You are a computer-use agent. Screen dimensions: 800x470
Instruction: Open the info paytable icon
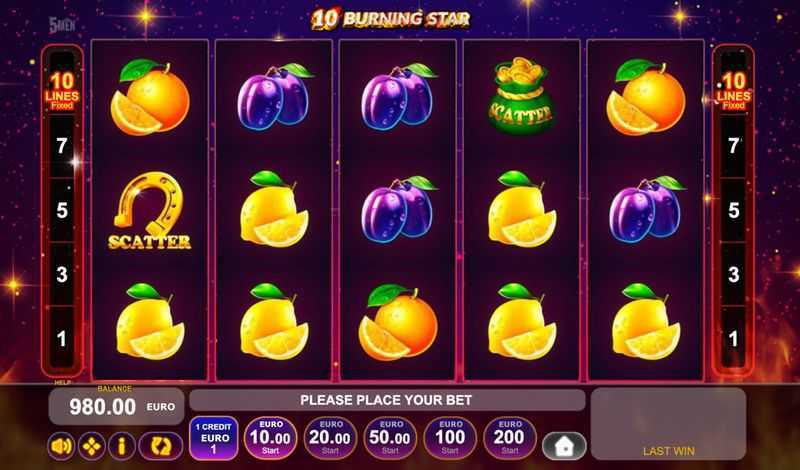click(x=121, y=447)
